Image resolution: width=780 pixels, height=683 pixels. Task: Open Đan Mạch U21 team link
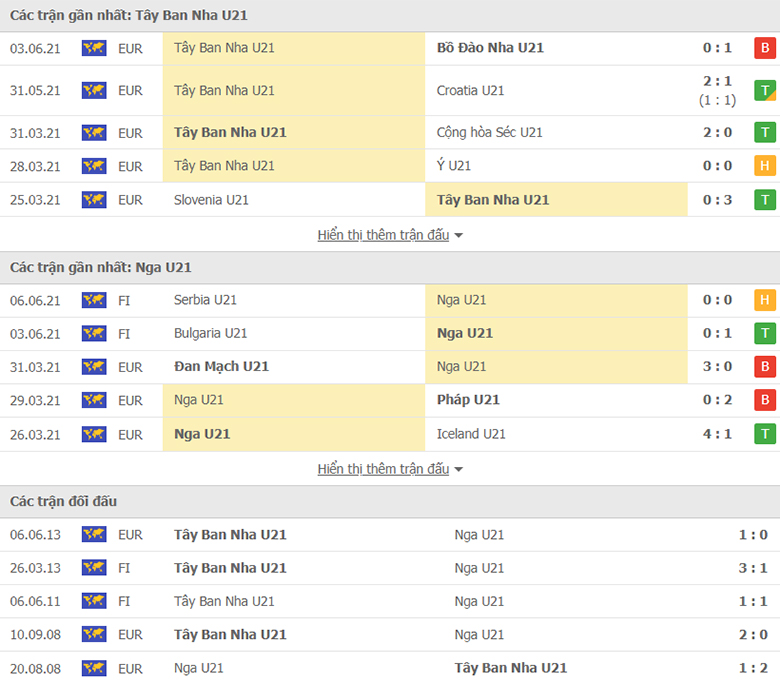click(x=221, y=367)
